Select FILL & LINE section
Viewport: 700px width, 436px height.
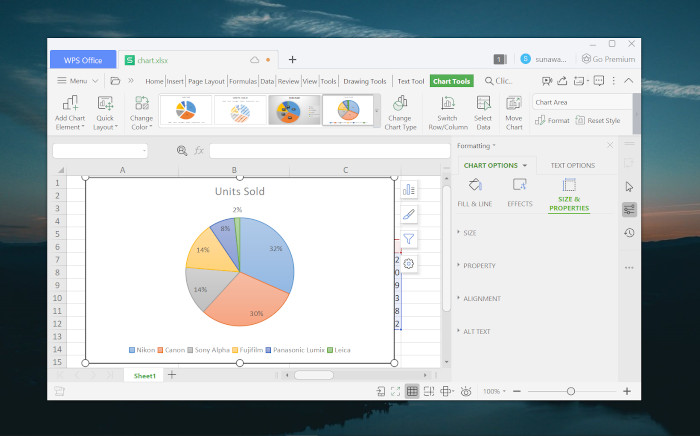(x=475, y=193)
